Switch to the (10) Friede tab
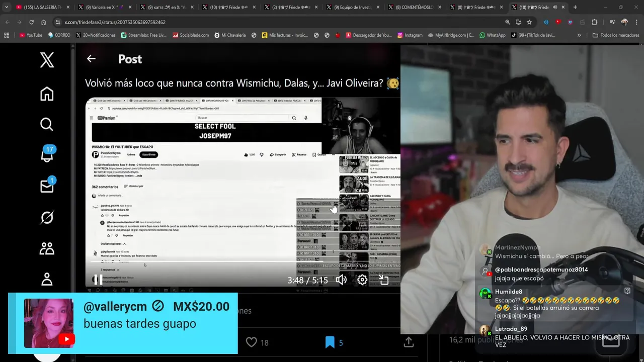Viewport: 644px width, 362px height. point(229,7)
